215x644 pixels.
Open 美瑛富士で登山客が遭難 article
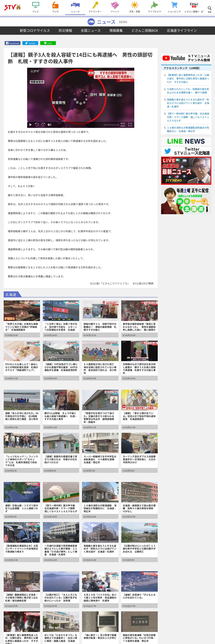[139, 508]
